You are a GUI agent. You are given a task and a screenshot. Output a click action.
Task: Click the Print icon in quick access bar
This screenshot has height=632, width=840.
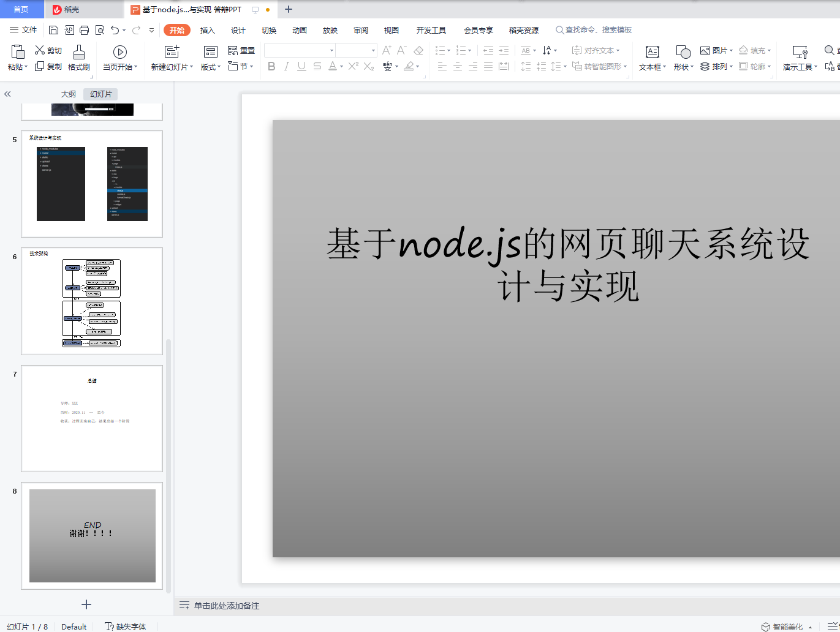[85, 30]
